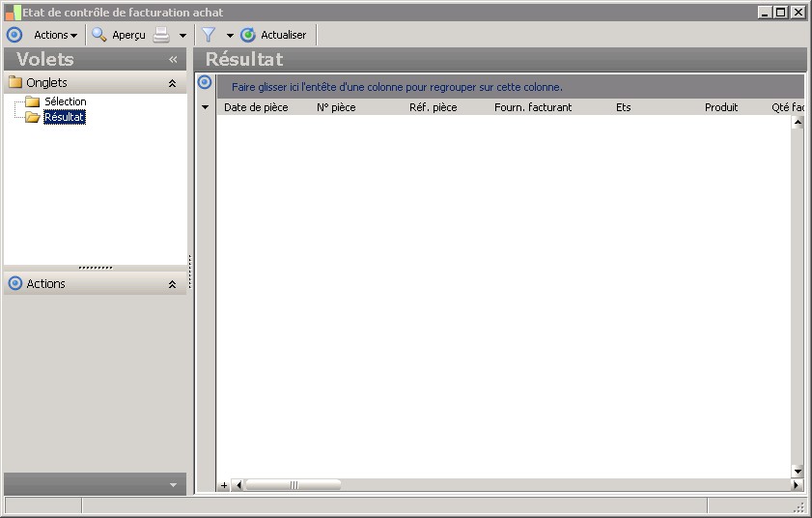The image size is (812, 518).
Task: Sort by Réf. pièce column
Action: coord(434,107)
